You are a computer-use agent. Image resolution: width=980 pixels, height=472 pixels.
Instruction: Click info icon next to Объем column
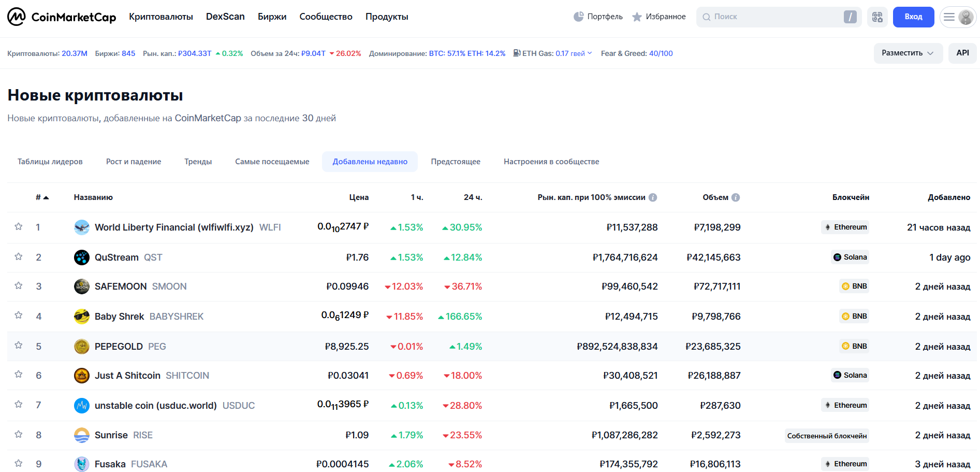[736, 197]
